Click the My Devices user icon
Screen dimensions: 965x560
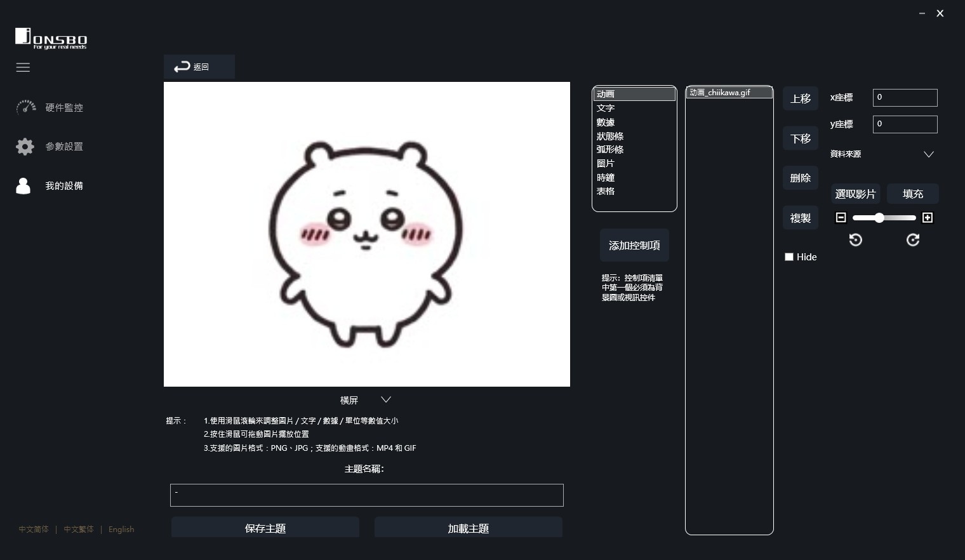[23, 186]
